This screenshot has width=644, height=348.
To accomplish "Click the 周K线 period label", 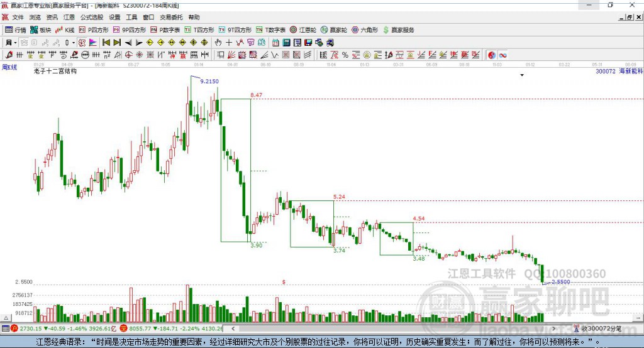I will tap(9, 67).
